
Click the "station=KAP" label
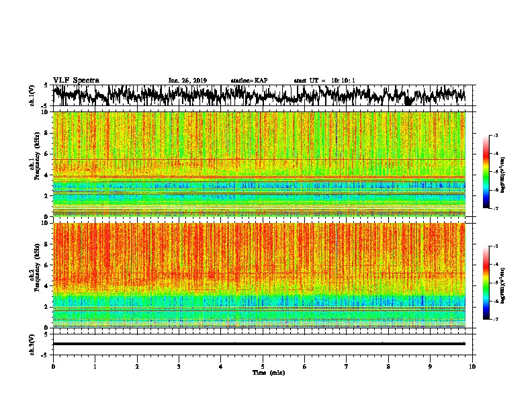[249, 81]
